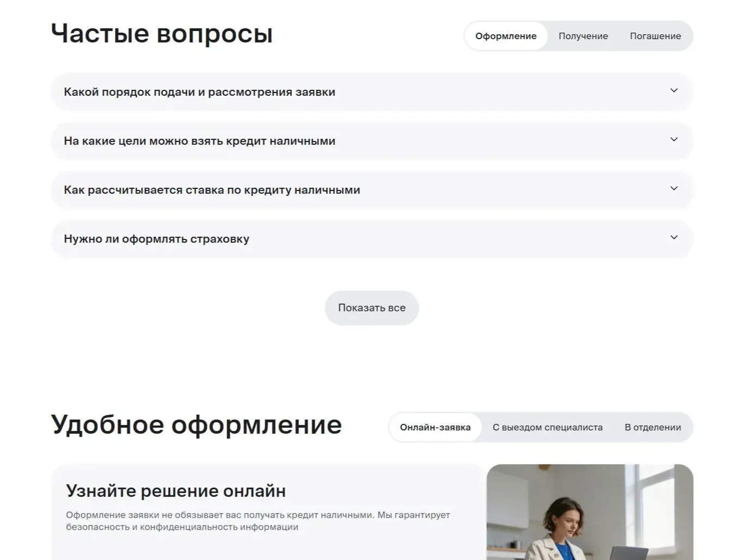
Task: Click description text 'Оформление заявки не обязывает вас'
Action: 258,521
